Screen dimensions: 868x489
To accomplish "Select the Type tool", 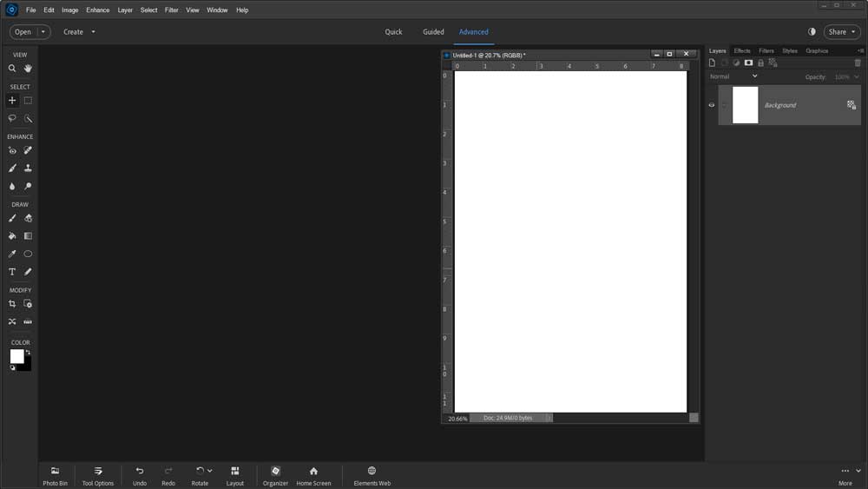I will click(12, 272).
